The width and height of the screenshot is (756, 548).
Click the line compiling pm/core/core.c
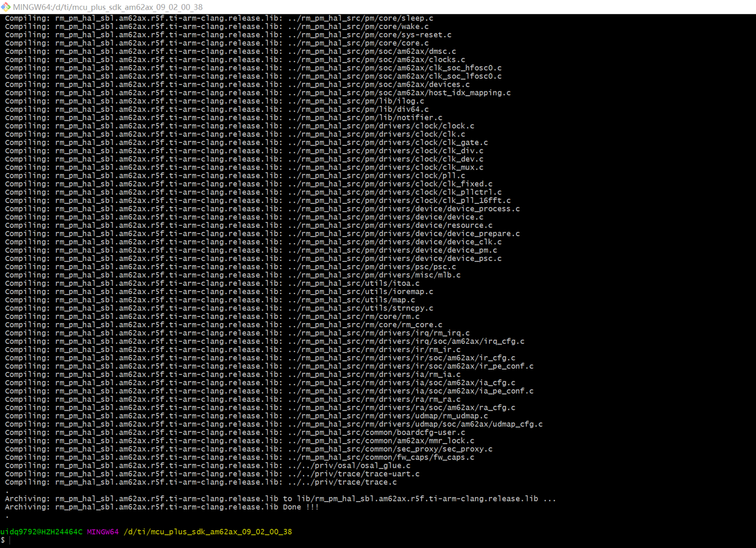coord(217,43)
